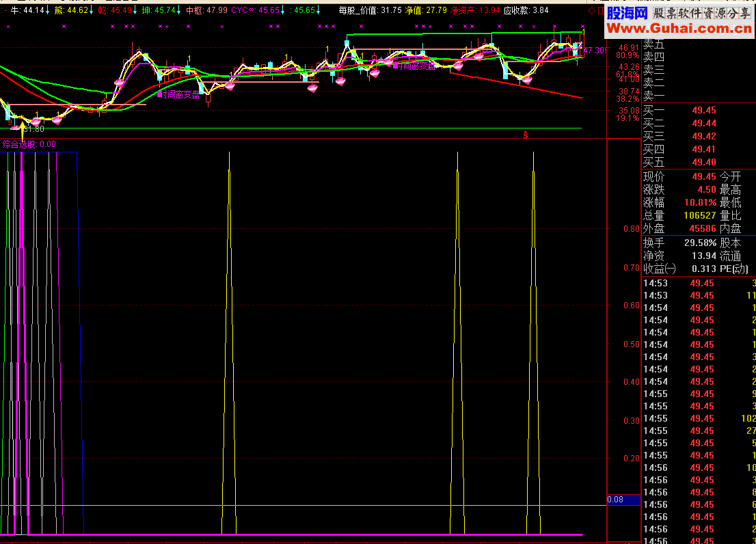
Task: Click the 总量 value 106527
Action: pyautogui.click(x=700, y=215)
